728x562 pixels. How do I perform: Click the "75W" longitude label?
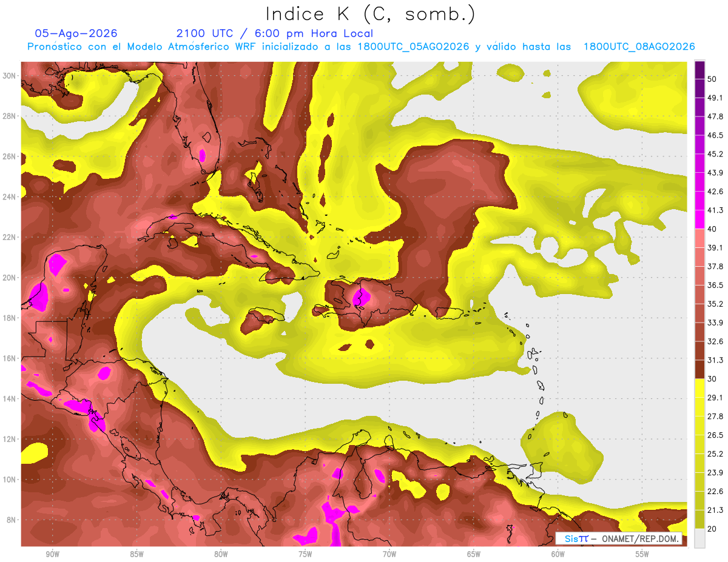pos(305,555)
